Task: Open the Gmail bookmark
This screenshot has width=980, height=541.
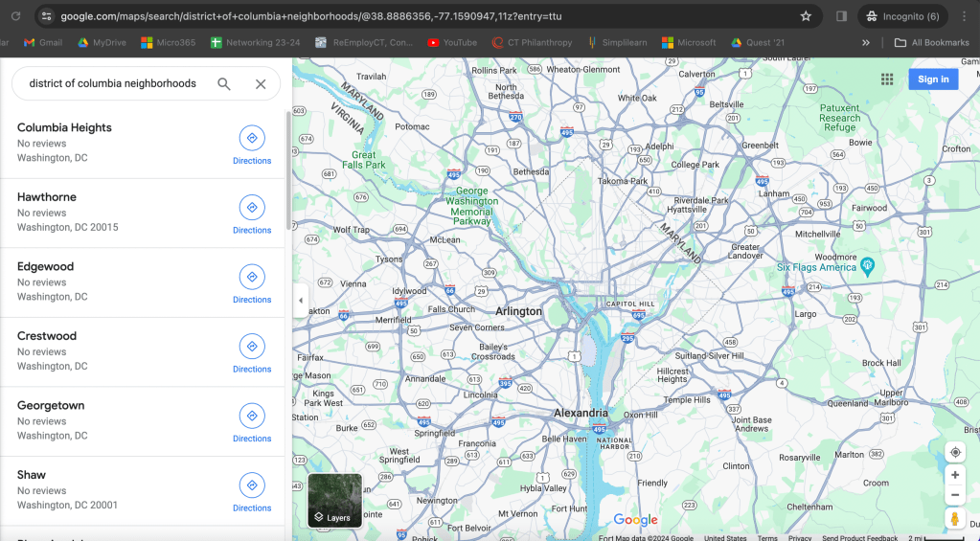Action: pos(43,42)
